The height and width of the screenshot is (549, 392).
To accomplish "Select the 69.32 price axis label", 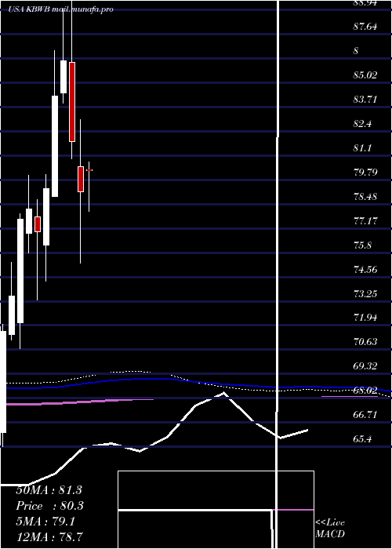I will tap(365, 366).
